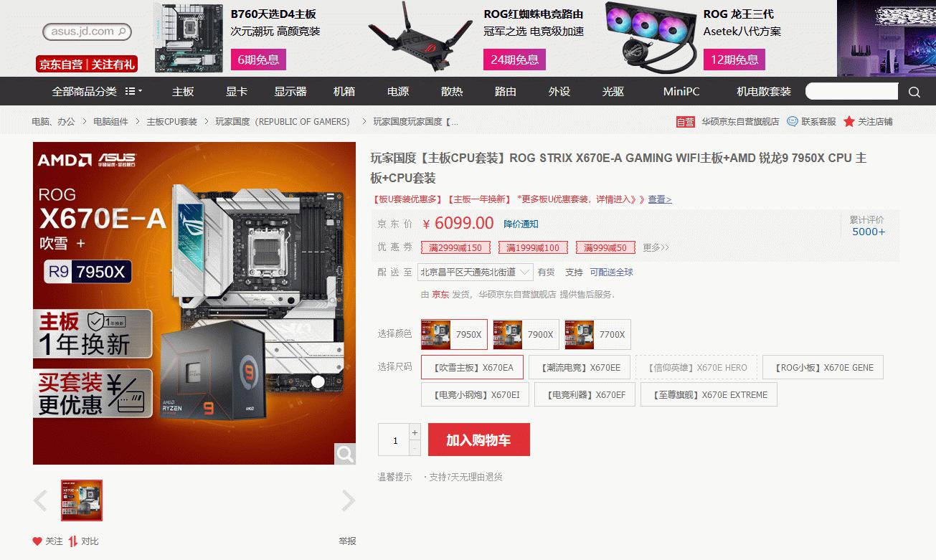Select 【至尊旗舰】X670E EXTREME option
The height and width of the screenshot is (560, 936).
[x=709, y=394]
